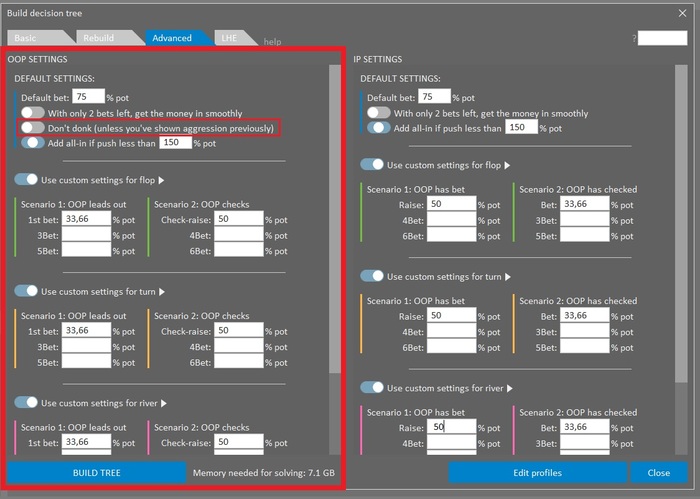Click OOP flop Check-raise field
This screenshot has width=700, height=499.
[x=239, y=219]
